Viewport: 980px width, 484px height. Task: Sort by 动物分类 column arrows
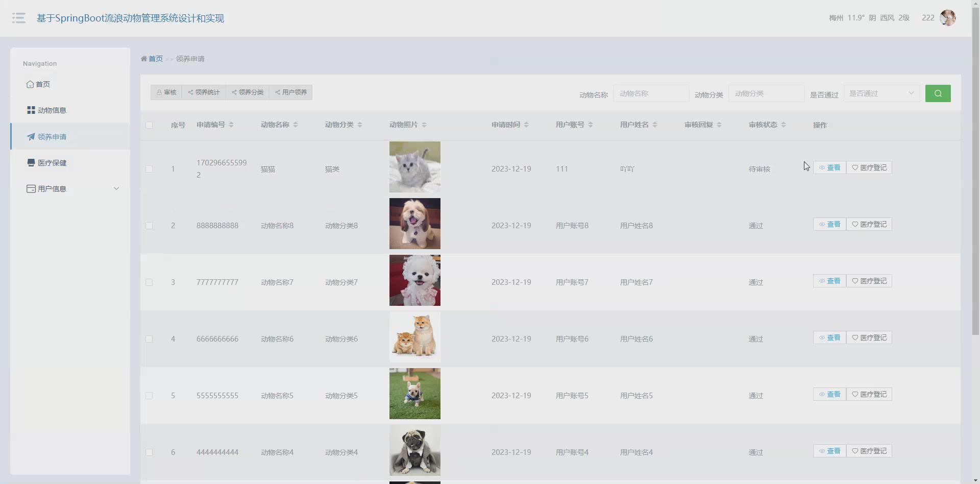pyautogui.click(x=360, y=125)
